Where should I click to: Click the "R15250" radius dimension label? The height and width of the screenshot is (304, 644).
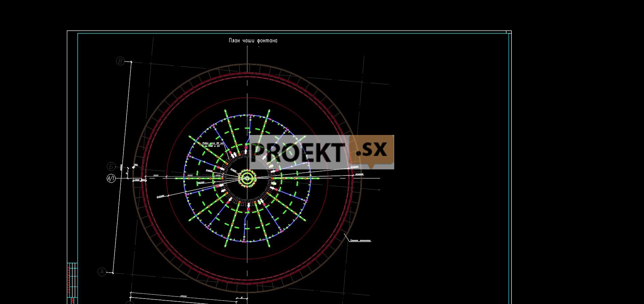pos(160,196)
